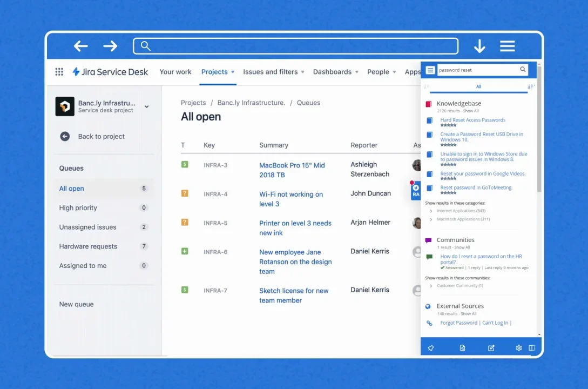Expand the Customer Community filter

[431, 286]
